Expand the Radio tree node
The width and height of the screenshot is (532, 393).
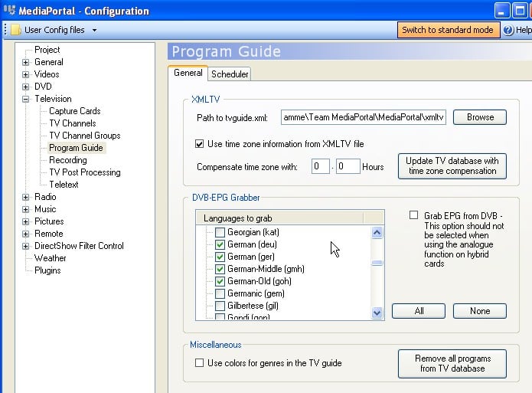pyautogui.click(x=25, y=198)
